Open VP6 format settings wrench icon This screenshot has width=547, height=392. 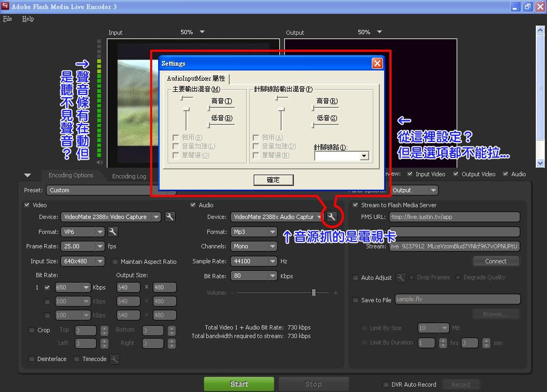113,232
